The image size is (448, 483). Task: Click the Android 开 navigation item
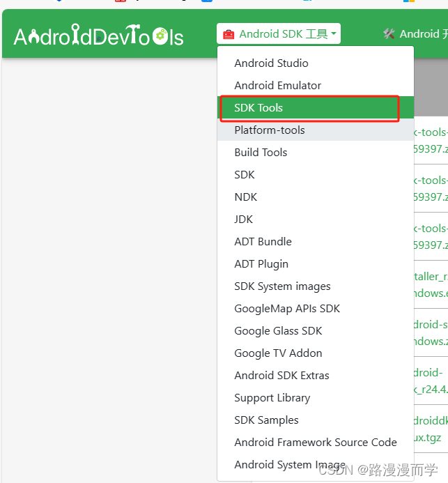click(x=416, y=33)
